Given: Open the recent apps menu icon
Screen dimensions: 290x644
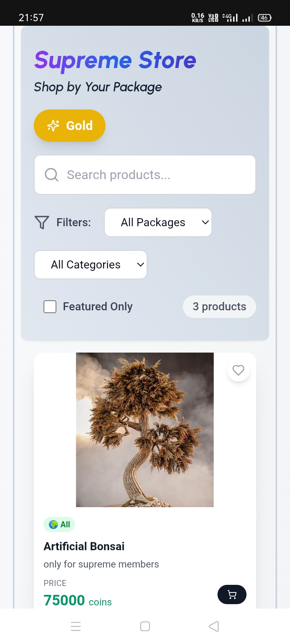Looking at the screenshot, I should [76, 626].
